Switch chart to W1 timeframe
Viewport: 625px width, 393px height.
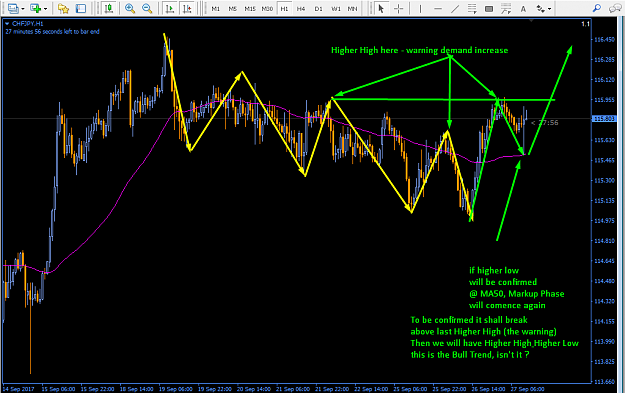(336, 8)
